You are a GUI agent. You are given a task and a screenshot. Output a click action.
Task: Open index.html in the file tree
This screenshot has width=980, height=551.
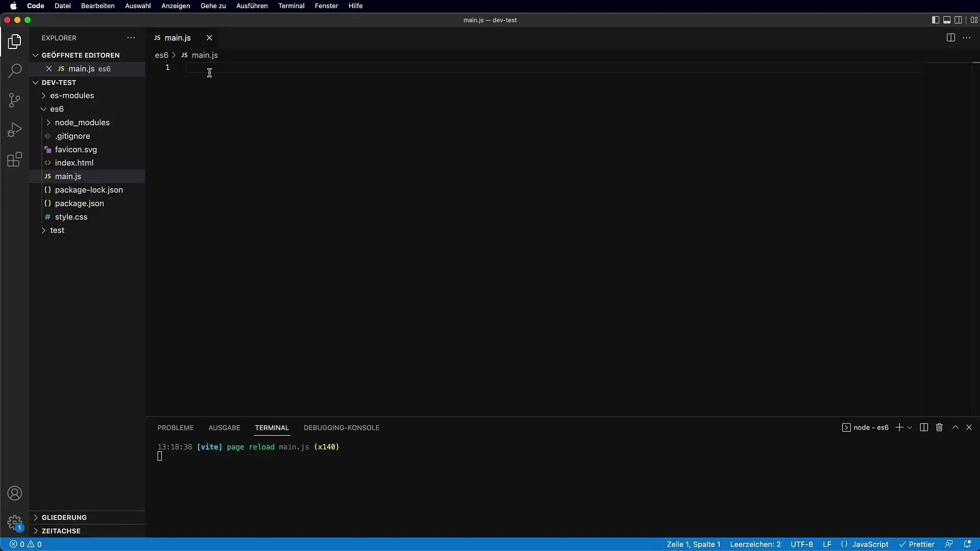click(x=87, y=163)
